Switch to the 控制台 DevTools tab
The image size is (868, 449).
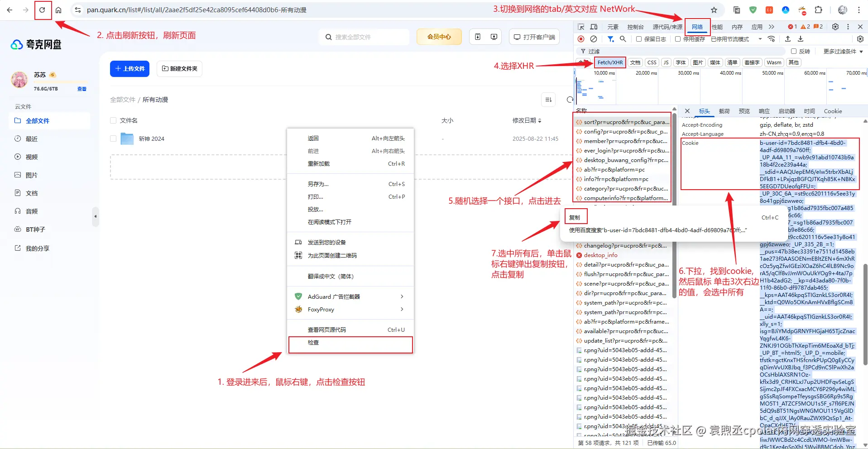pyautogui.click(x=635, y=27)
